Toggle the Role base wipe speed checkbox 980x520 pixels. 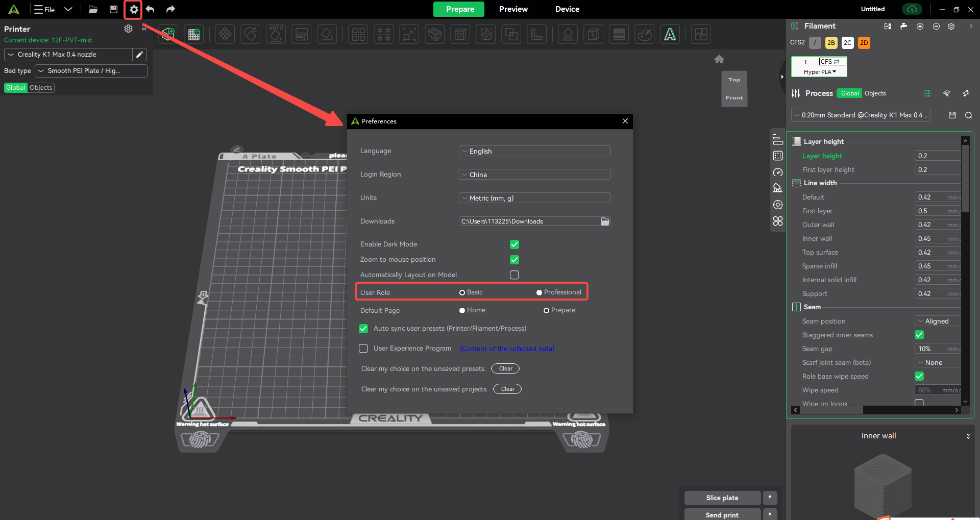(919, 376)
